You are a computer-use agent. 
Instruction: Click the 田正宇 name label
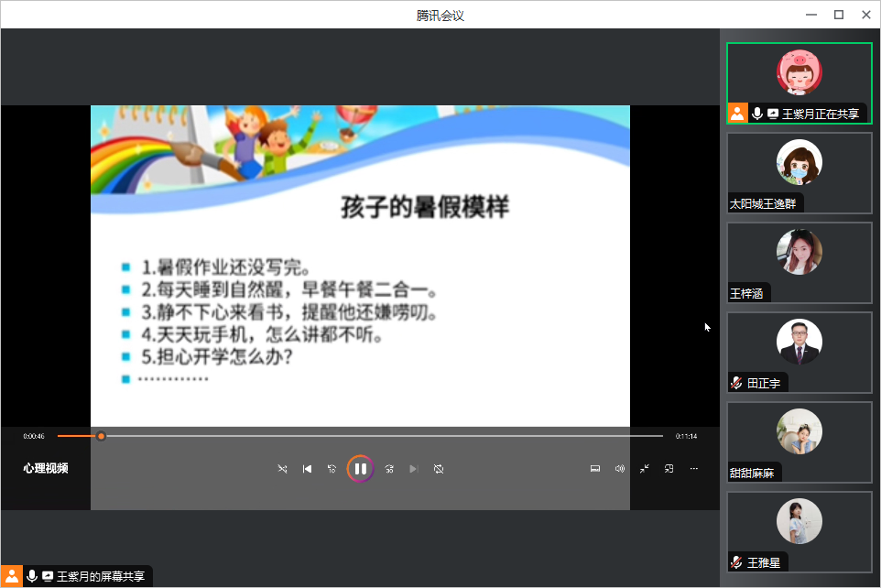764,384
